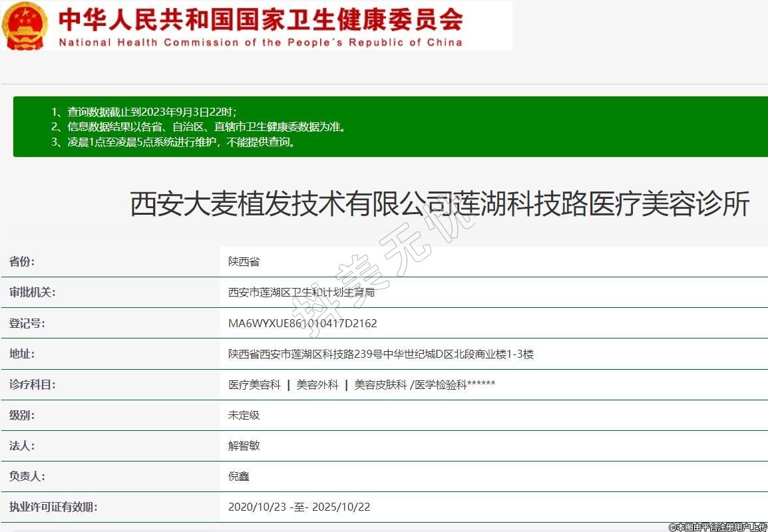Select the registration number MA6WYXUE861010417D2162
The width and height of the screenshot is (768, 532).
point(302,323)
